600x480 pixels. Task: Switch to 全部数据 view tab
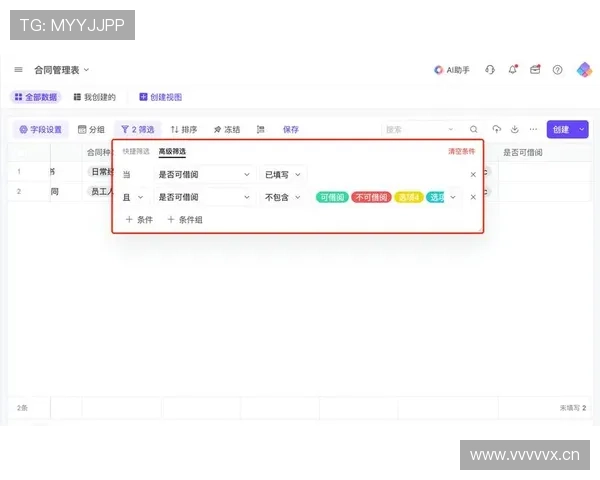tap(36, 97)
